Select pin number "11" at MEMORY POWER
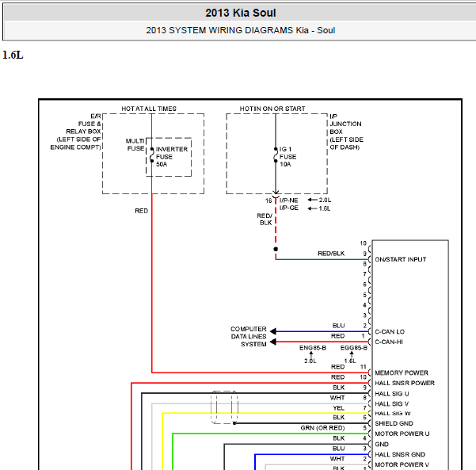 coord(364,367)
